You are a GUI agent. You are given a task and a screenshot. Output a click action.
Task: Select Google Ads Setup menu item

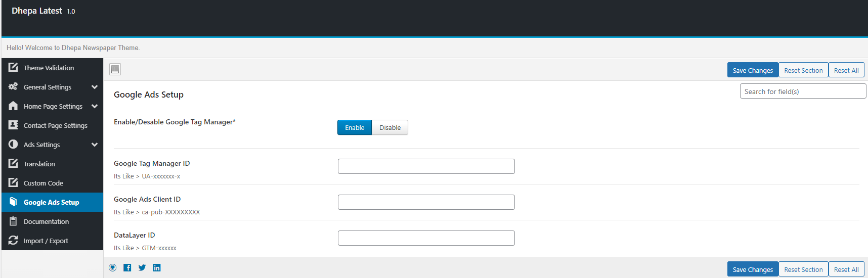point(53,202)
